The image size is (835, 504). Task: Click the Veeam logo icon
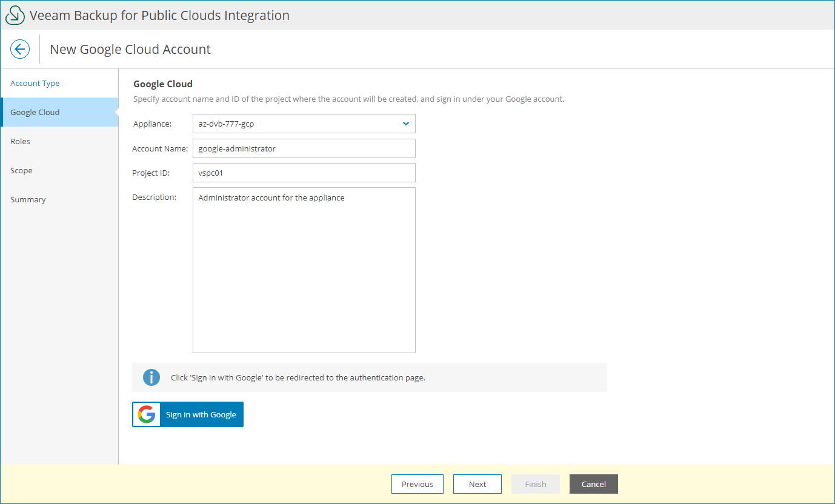[15, 15]
